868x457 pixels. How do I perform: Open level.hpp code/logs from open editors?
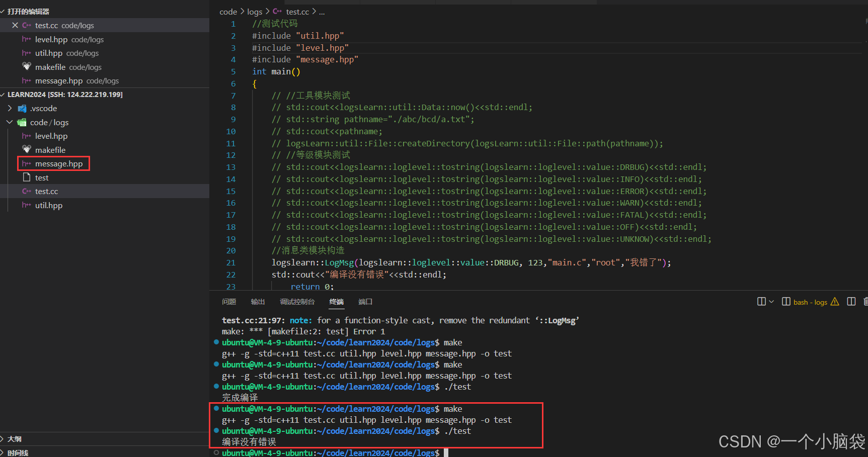[105, 39]
